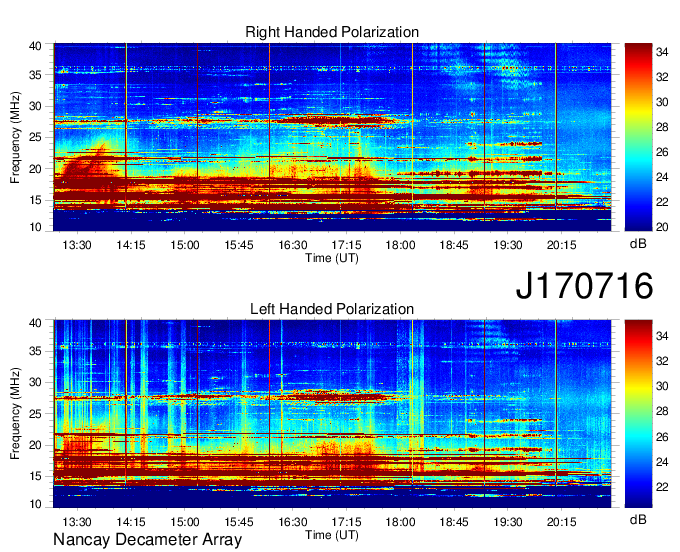Click the 40 MHz frequency tick on Right Handed plot
Image resolution: width=680 pixels, height=552 pixels.
[x=36, y=46]
